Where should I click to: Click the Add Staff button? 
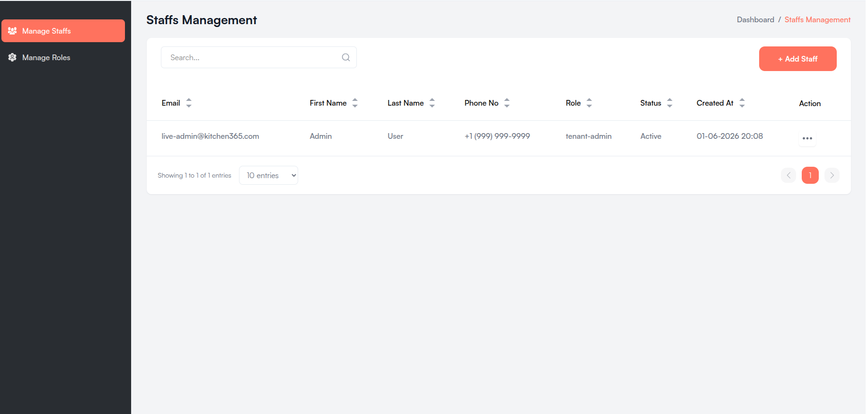click(x=798, y=59)
